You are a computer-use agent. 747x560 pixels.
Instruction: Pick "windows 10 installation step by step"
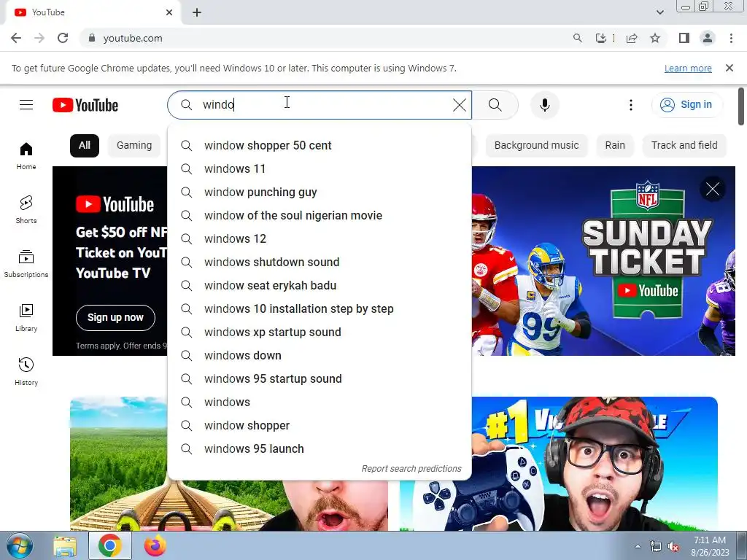coord(320,308)
